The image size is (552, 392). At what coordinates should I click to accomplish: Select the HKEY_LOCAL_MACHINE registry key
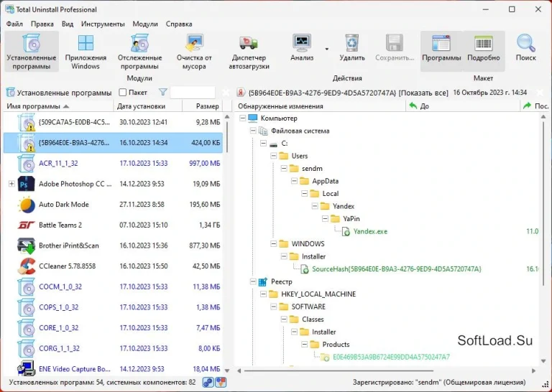[x=318, y=294]
